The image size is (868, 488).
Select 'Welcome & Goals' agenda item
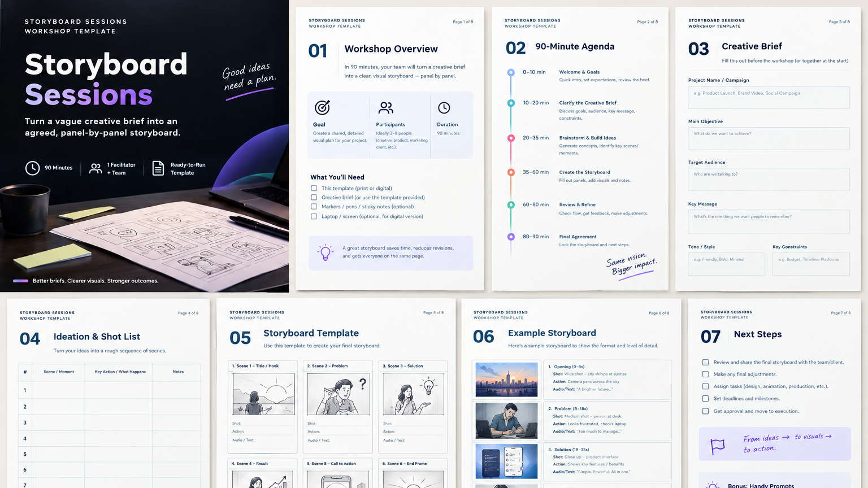click(x=579, y=72)
